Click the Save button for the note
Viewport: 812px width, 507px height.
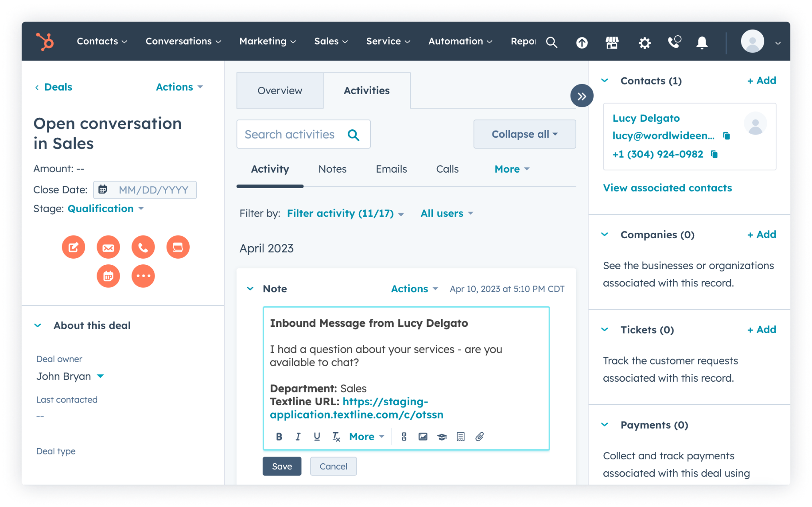(x=282, y=466)
